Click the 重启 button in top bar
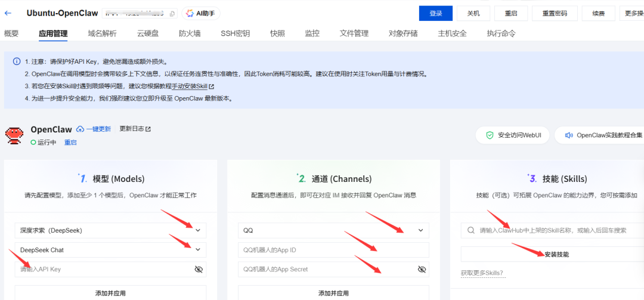The width and height of the screenshot is (644, 300). [511, 13]
